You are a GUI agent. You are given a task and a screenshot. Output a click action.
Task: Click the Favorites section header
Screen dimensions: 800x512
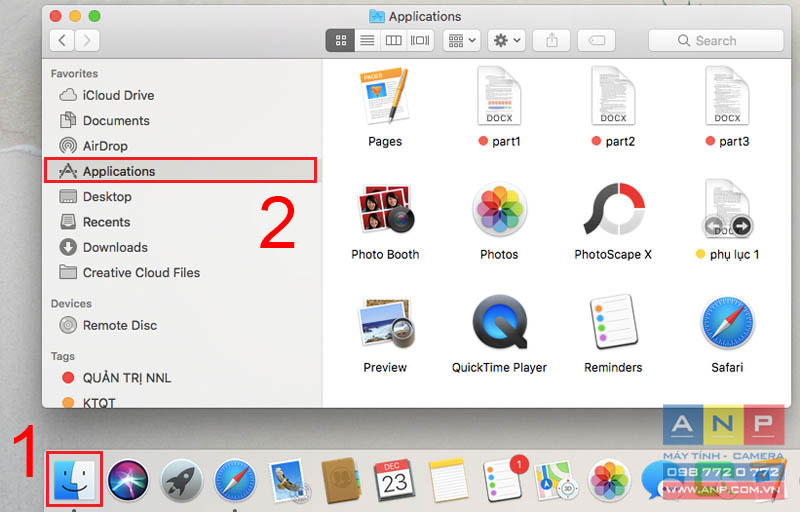point(74,73)
